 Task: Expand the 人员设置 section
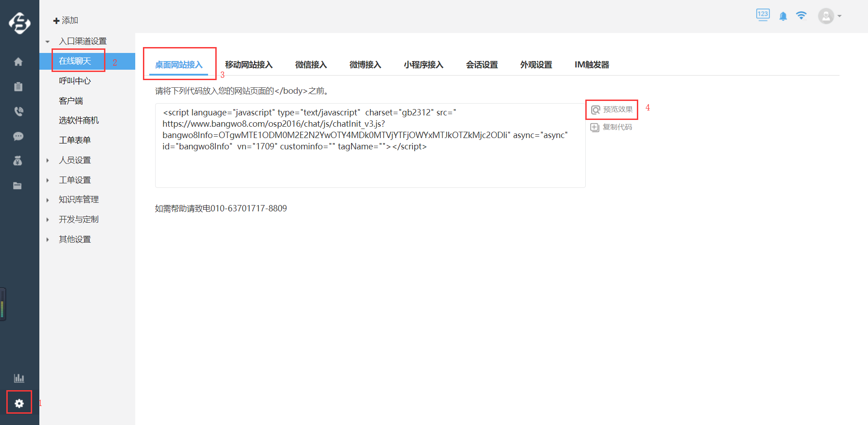47,160
